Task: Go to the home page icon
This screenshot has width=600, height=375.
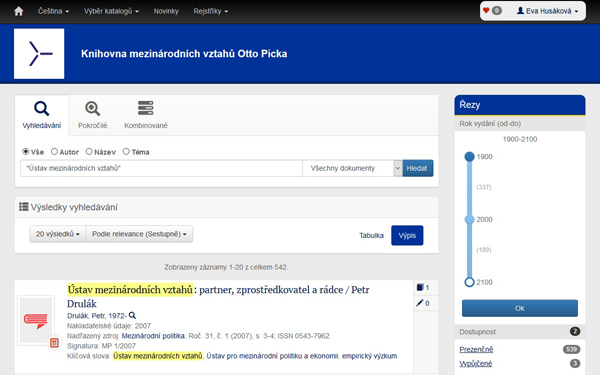Action: point(18,11)
